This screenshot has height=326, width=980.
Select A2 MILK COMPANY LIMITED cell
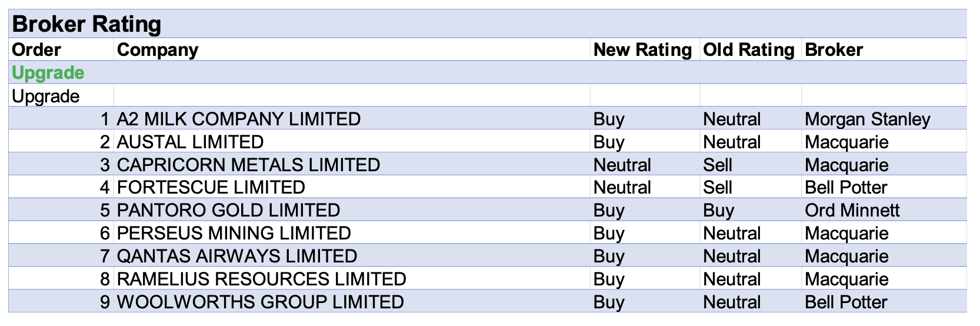238,119
